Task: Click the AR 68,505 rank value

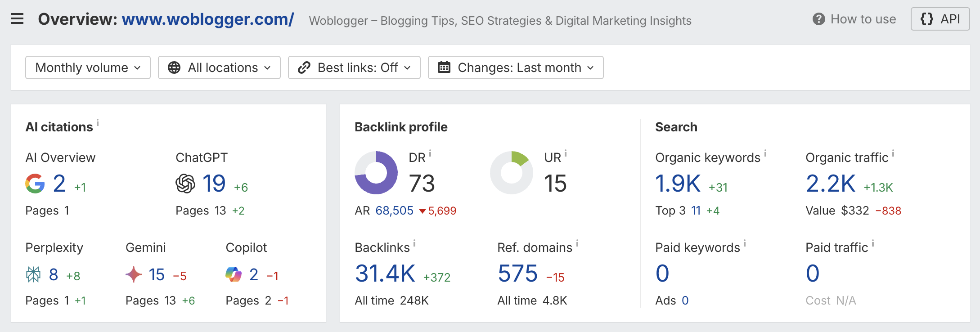Action: coord(394,211)
